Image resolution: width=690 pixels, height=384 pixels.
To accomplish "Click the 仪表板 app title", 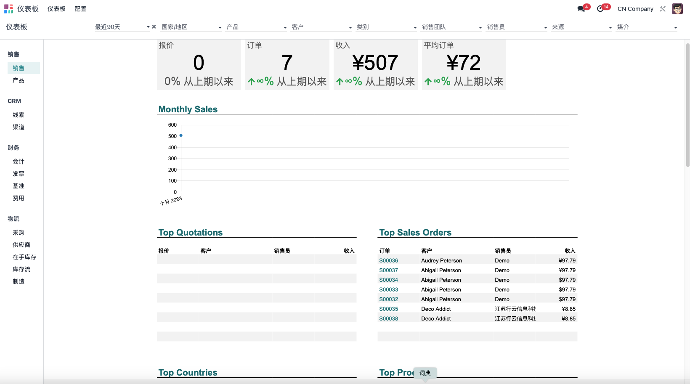I will (x=28, y=9).
